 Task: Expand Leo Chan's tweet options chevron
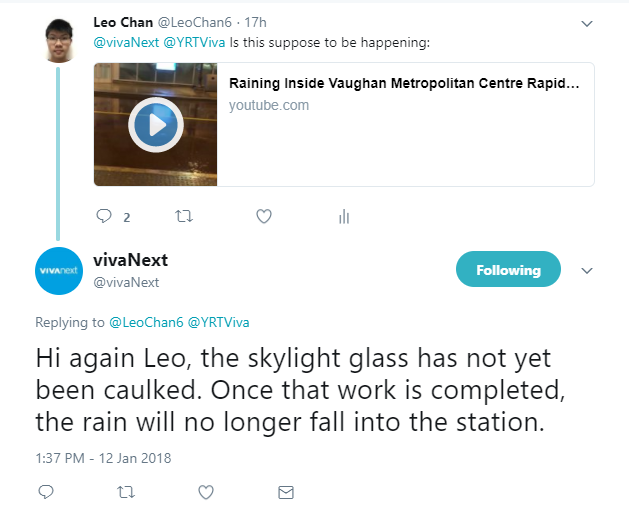[587, 23]
